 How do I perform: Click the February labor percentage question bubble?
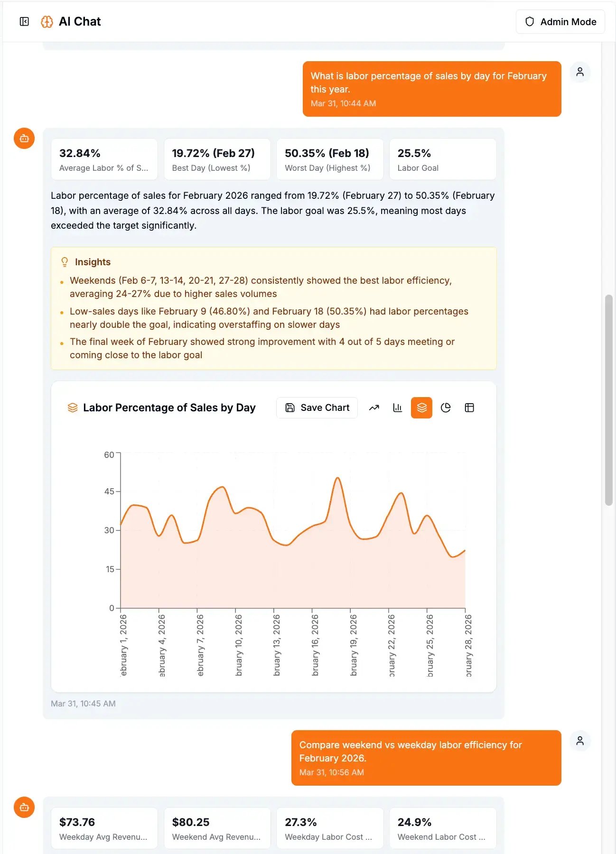coord(431,89)
